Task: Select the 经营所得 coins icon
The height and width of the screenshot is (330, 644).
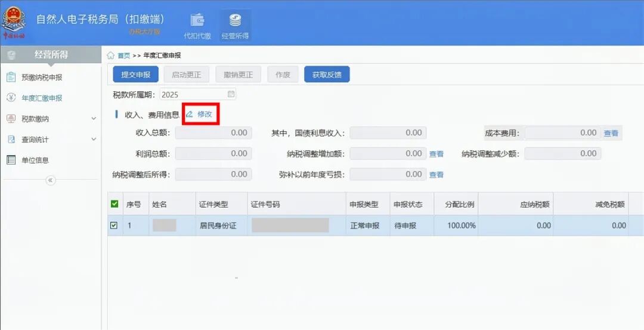Action: coord(235,20)
